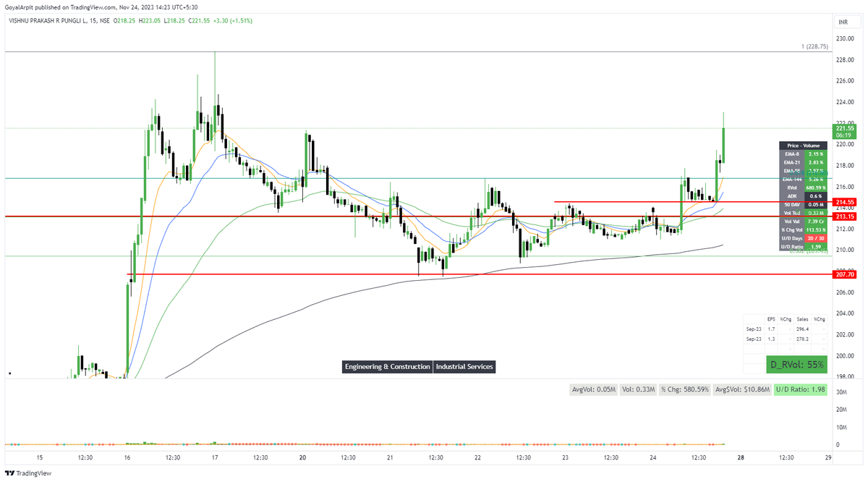Select the red 207.70 price label
Screen dimensions: 868x482
[844, 275]
